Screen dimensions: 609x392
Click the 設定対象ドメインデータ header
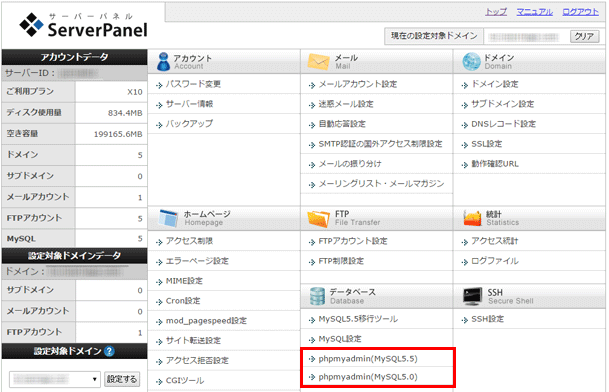tap(74, 256)
